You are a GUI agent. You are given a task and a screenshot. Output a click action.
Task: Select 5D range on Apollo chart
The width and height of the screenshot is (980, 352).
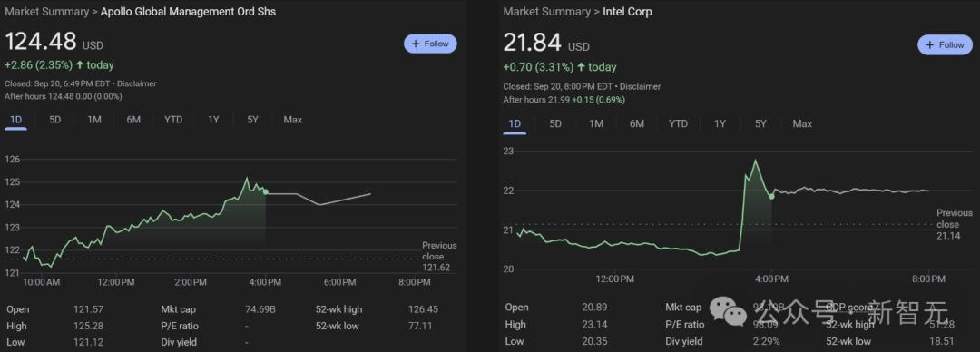[55, 120]
